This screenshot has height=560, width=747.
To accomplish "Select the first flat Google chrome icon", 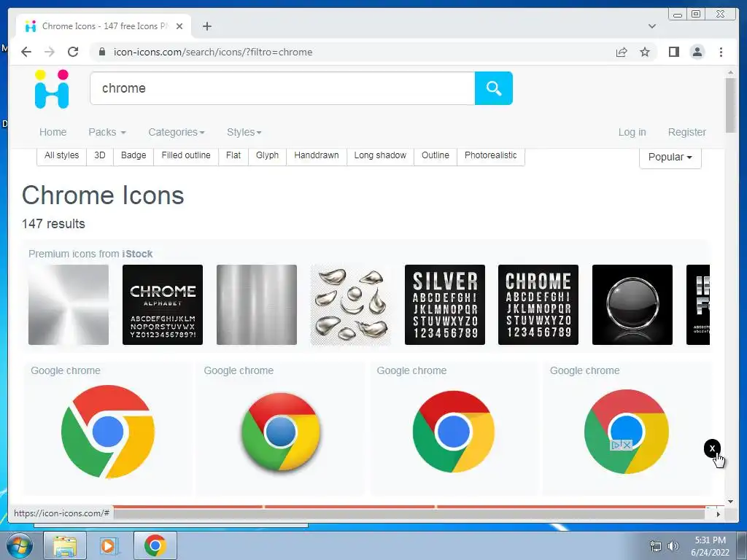I will click(108, 432).
